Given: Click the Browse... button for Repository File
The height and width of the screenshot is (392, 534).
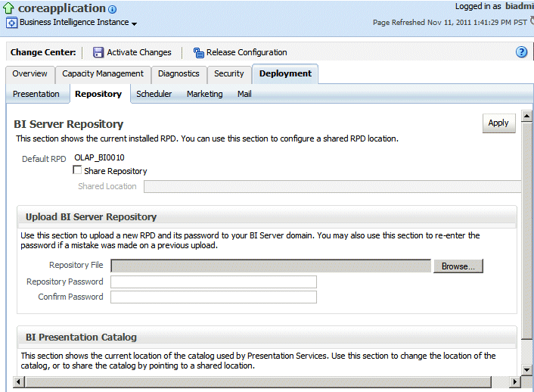Looking at the screenshot, I should [458, 266].
